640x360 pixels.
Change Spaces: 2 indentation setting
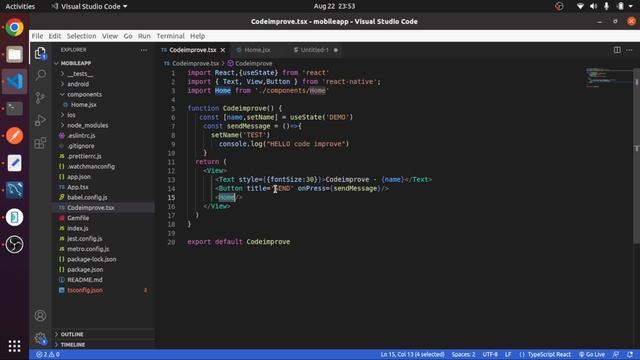[x=463, y=354]
